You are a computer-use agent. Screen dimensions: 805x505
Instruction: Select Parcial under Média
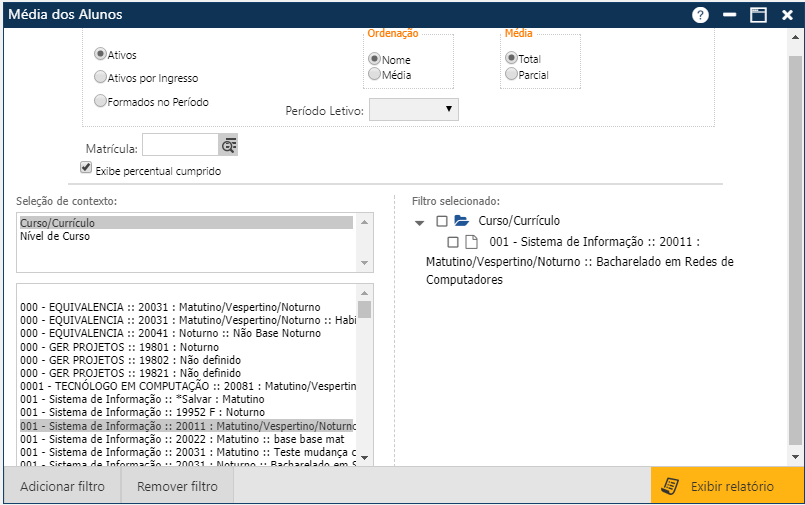[x=512, y=74]
